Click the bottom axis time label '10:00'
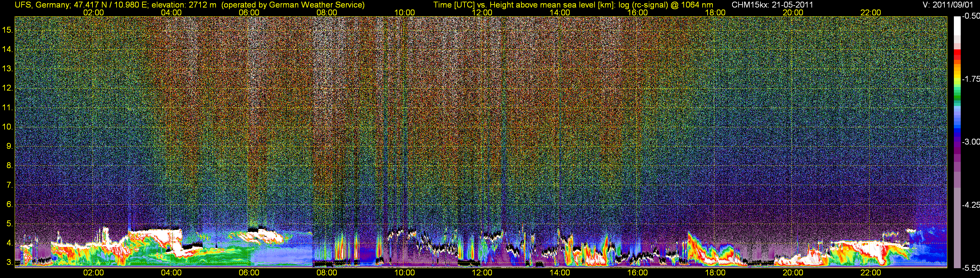The height and width of the screenshot is (278, 980). [x=404, y=273]
